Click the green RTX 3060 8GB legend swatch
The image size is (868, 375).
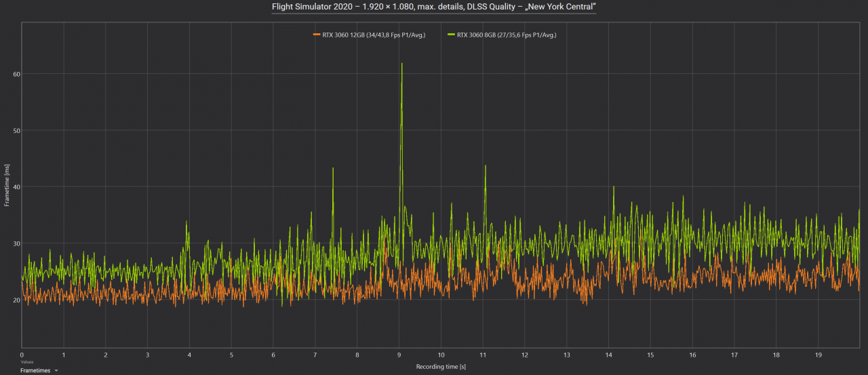(452, 35)
